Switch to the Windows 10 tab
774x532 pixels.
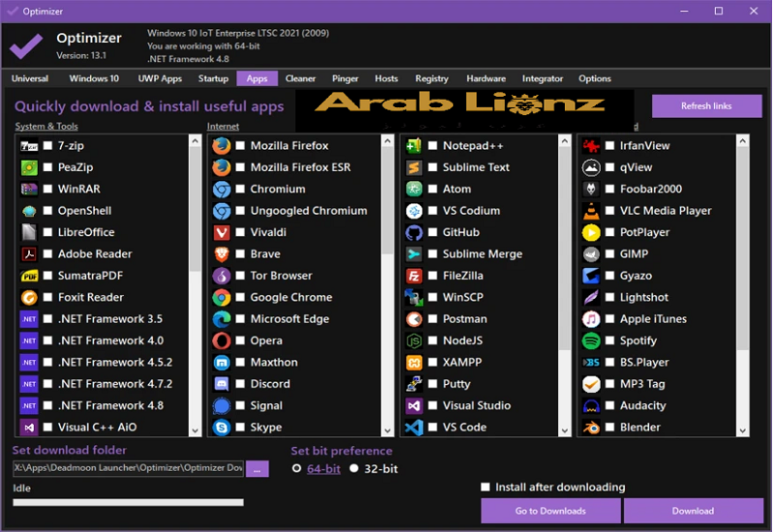tap(94, 78)
